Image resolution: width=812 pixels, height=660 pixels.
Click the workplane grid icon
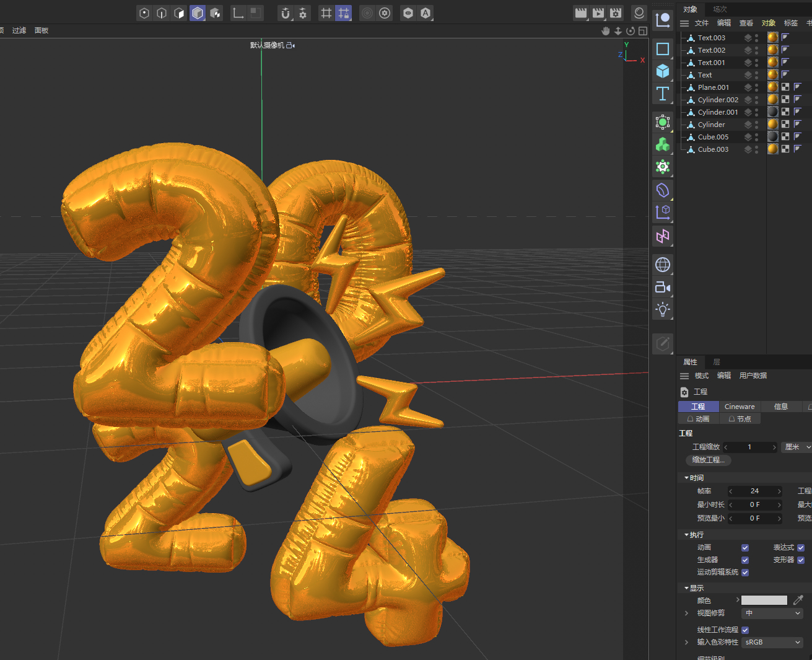click(326, 13)
